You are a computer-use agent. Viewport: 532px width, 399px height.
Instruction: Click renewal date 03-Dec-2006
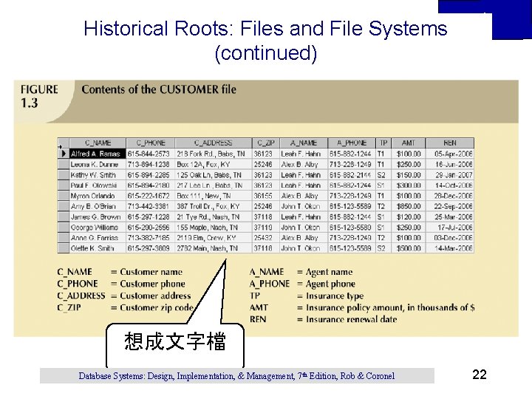pos(453,238)
